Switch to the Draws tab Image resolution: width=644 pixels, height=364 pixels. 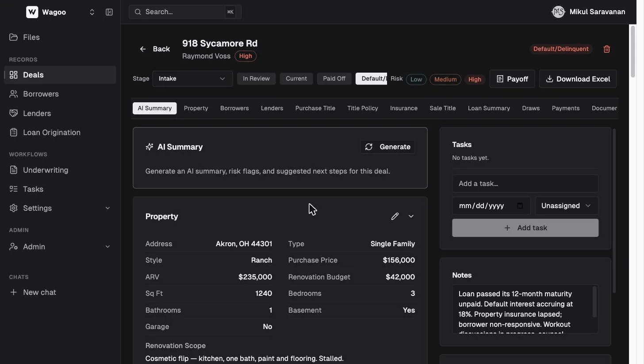[x=531, y=108]
